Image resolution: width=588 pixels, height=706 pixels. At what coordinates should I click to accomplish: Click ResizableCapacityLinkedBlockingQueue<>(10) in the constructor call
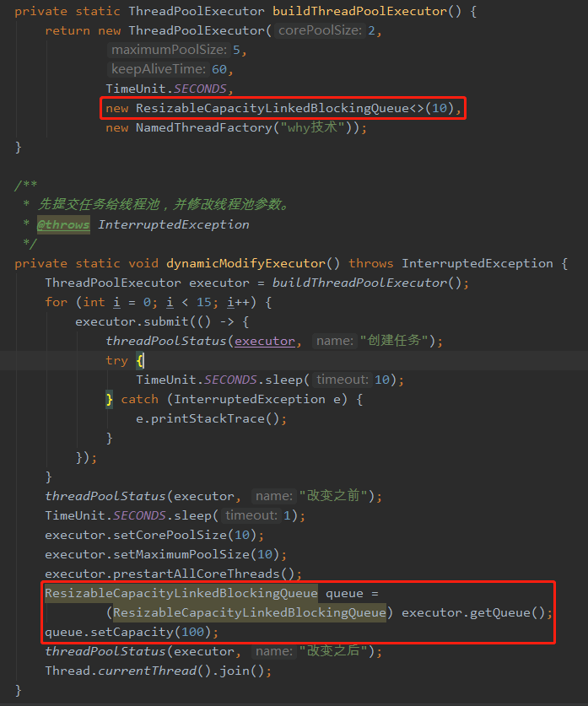point(295,109)
